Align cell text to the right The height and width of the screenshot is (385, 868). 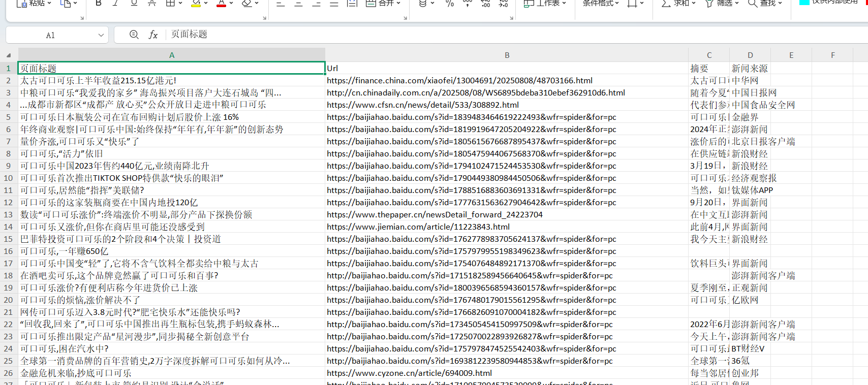(316, 3)
